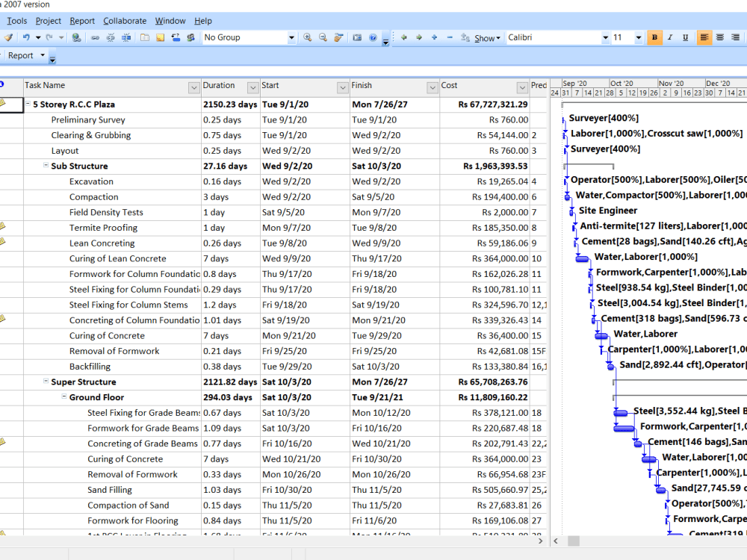Open the Help icon on the toolbar
This screenshot has width=747, height=560.
coord(373,36)
